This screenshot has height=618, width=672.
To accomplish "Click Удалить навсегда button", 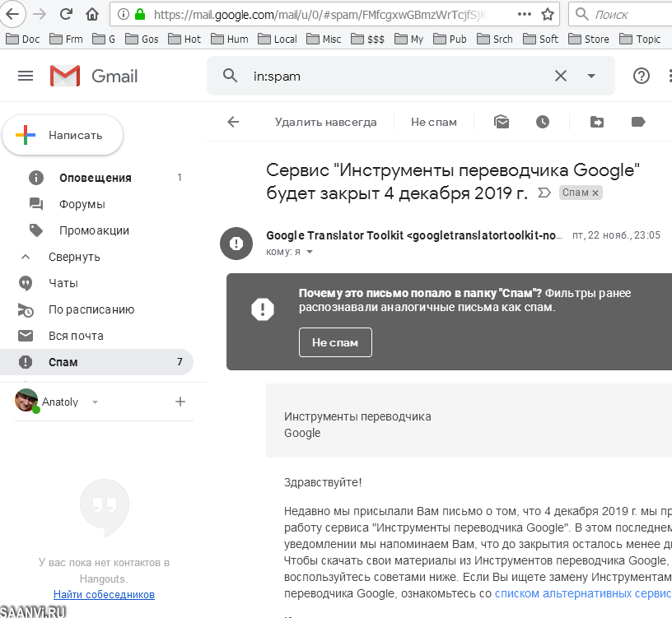I will tap(326, 122).
